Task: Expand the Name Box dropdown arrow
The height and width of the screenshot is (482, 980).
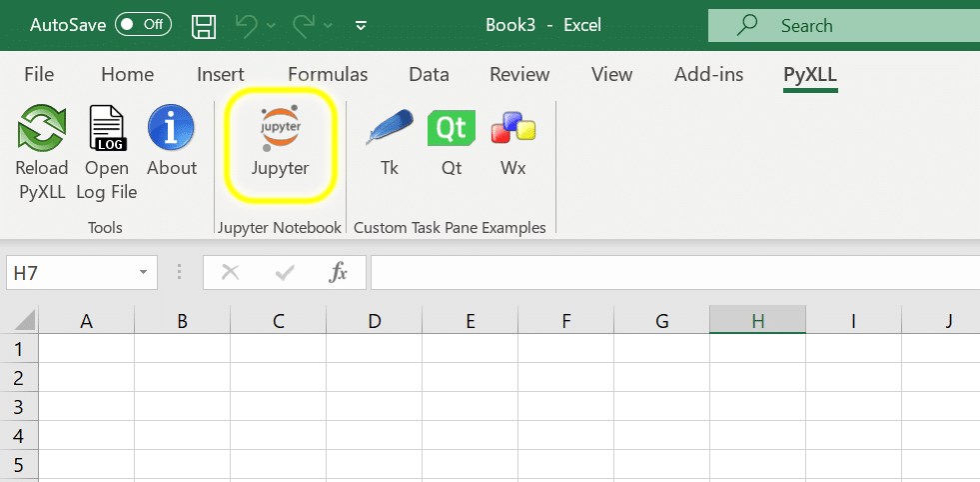Action: (x=143, y=272)
